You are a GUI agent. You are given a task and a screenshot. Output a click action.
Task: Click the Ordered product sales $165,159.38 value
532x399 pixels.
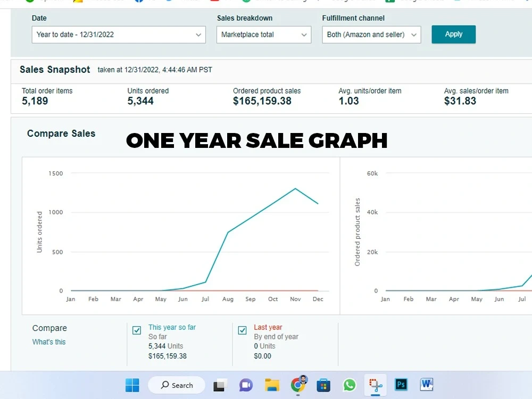[x=262, y=101]
